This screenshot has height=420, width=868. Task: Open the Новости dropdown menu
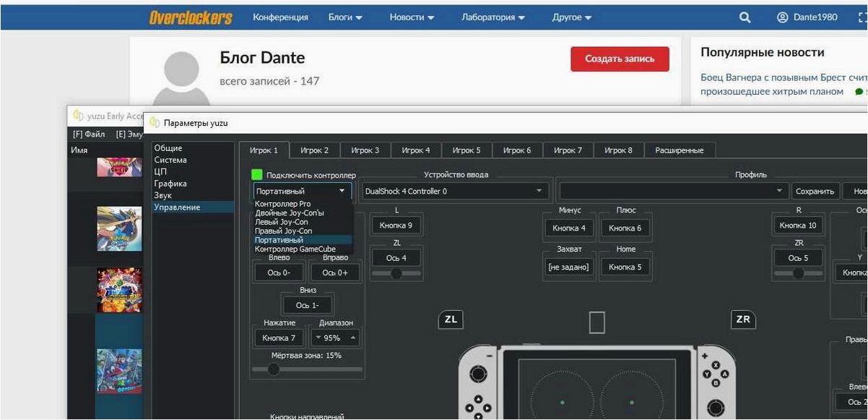point(412,17)
